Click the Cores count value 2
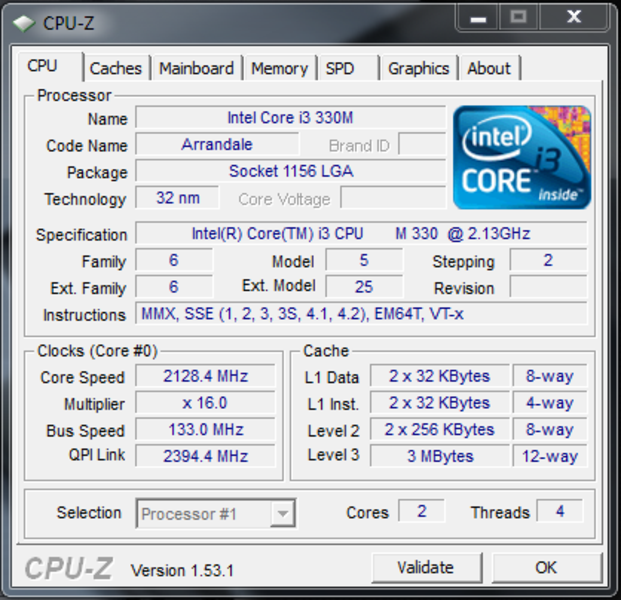The width and height of the screenshot is (621, 600). point(421,511)
